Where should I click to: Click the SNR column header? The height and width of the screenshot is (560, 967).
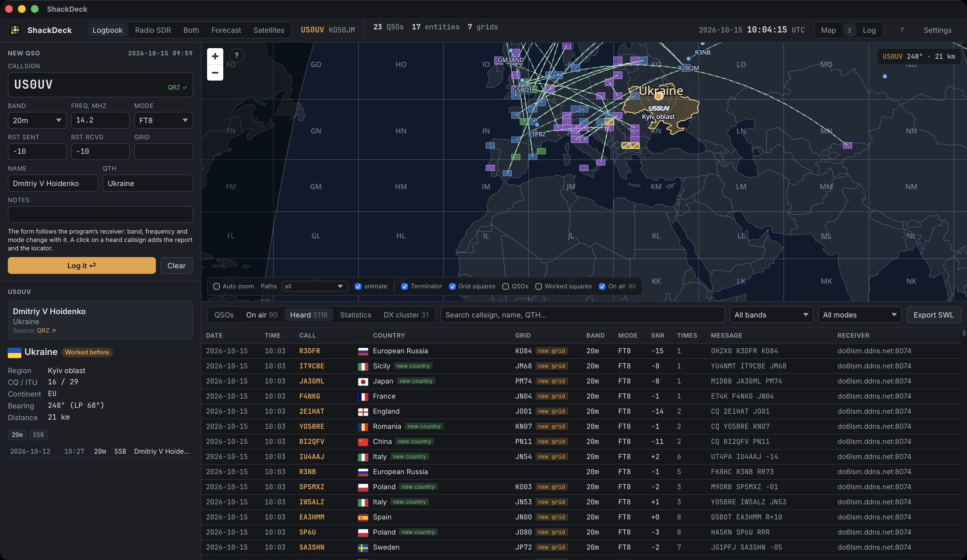[x=657, y=336]
